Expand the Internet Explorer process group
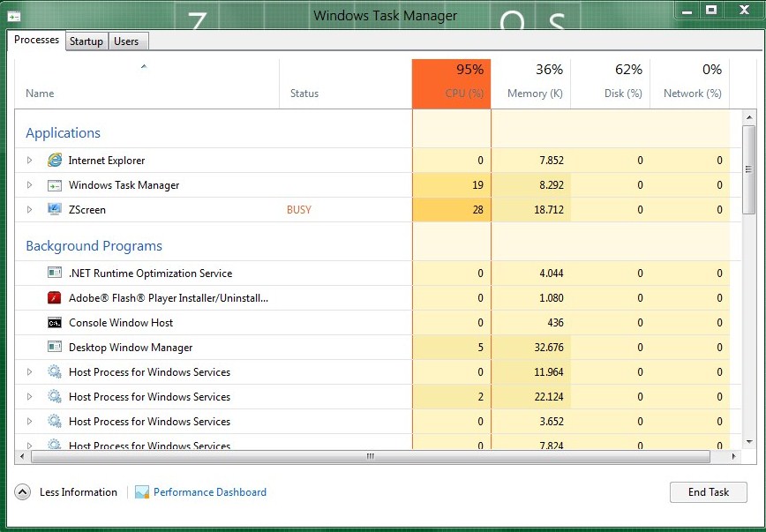 coord(29,160)
